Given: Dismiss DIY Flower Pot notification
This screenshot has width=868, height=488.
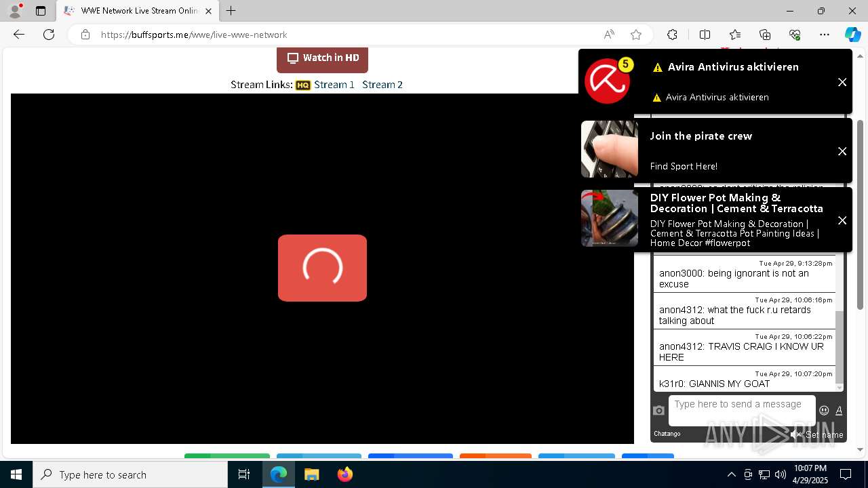Looking at the screenshot, I should pos(842,220).
